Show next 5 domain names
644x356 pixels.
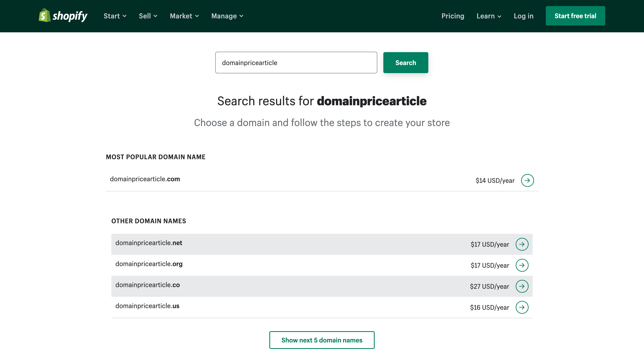pos(322,340)
